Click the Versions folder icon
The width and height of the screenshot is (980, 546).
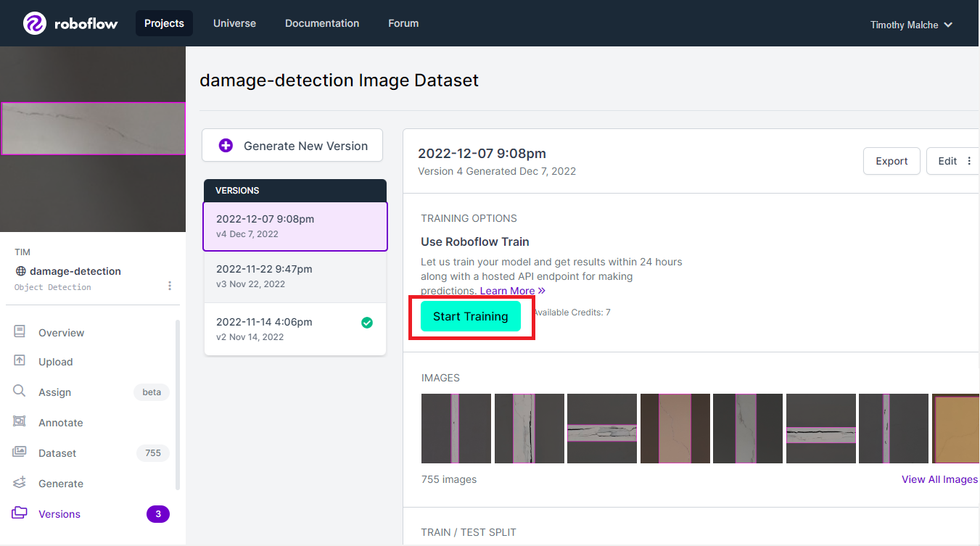[20, 513]
